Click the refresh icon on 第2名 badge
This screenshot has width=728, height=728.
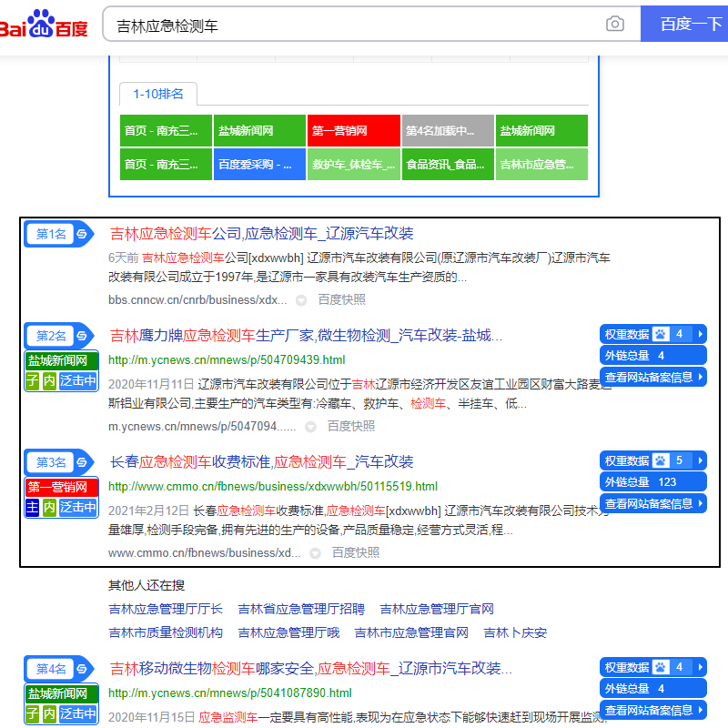pyautogui.click(x=82, y=336)
